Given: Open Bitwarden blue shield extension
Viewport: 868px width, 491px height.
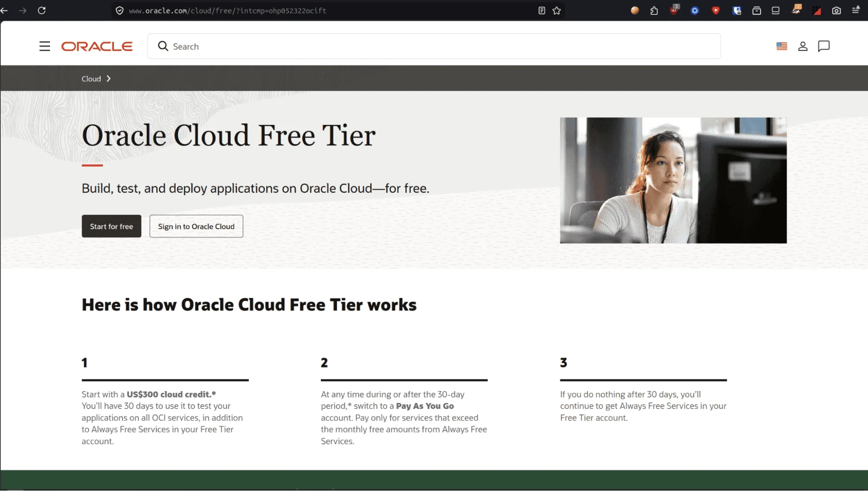Looking at the screenshot, I should 736,10.
